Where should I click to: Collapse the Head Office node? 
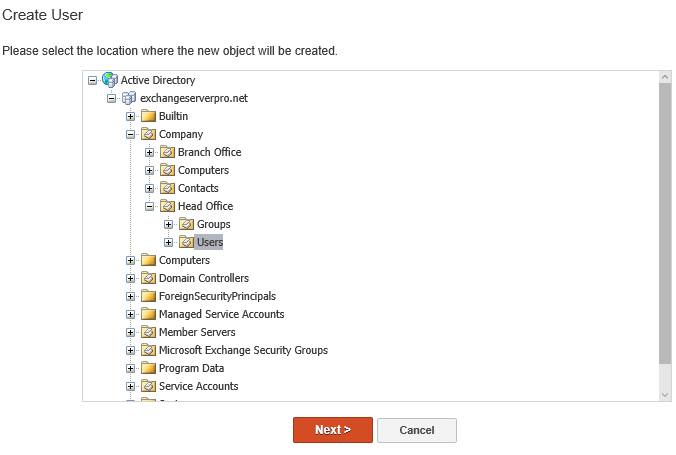[x=150, y=206]
